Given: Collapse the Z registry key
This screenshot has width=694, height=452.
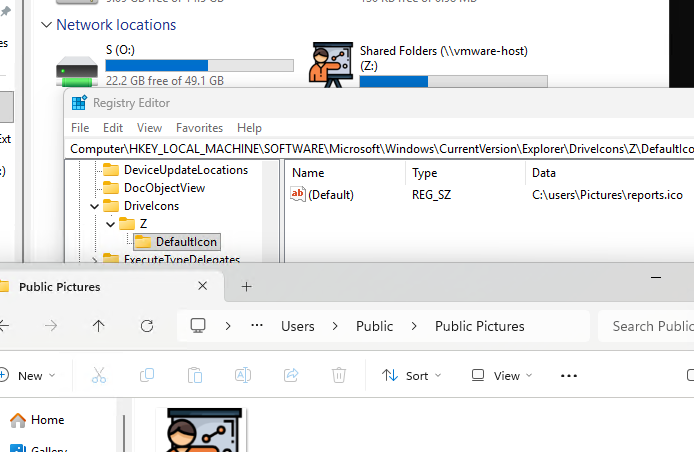Looking at the screenshot, I should (109, 224).
